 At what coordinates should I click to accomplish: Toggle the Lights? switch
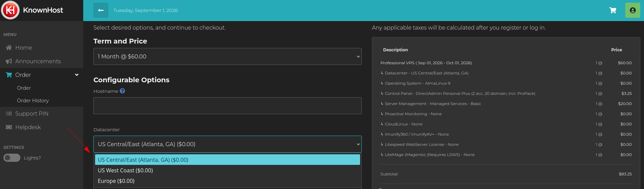coord(12,158)
